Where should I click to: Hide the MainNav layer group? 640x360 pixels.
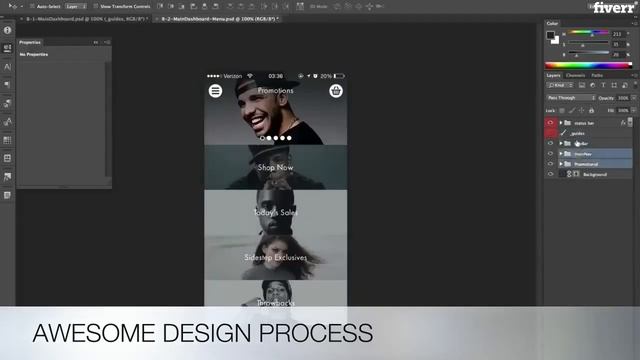(x=550, y=153)
